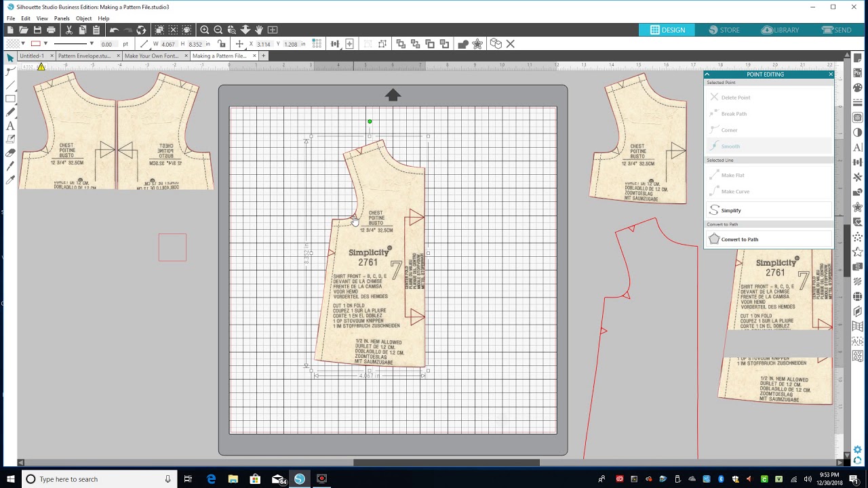Viewport: 868px width, 488px height.
Task: Open the Object menu
Action: point(84,18)
